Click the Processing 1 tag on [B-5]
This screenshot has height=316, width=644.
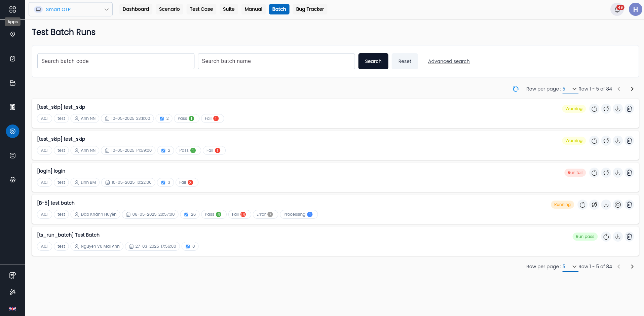[x=299, y=214]
